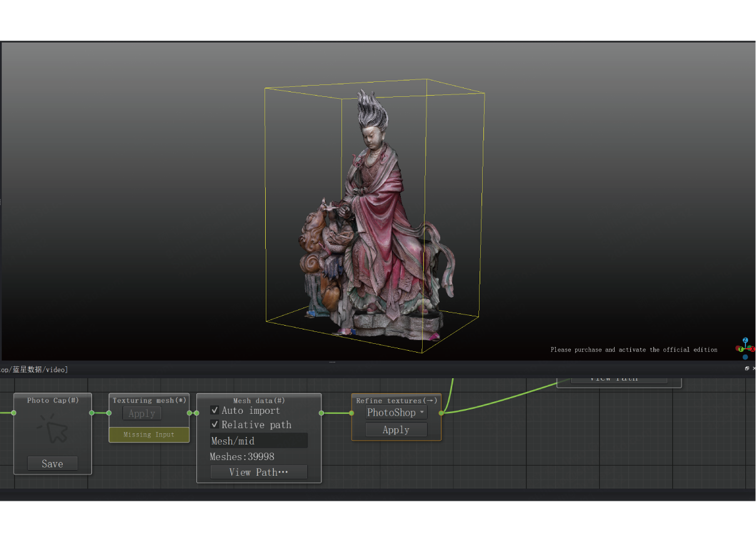Click the Mesh/mid path input field
This screenshot has height=542, width=756.
(258, 440)
